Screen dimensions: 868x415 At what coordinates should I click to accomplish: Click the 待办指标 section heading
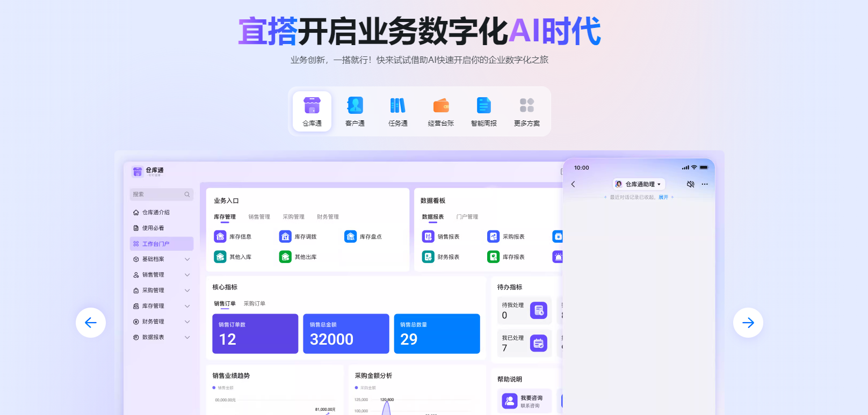pos(510,287)
